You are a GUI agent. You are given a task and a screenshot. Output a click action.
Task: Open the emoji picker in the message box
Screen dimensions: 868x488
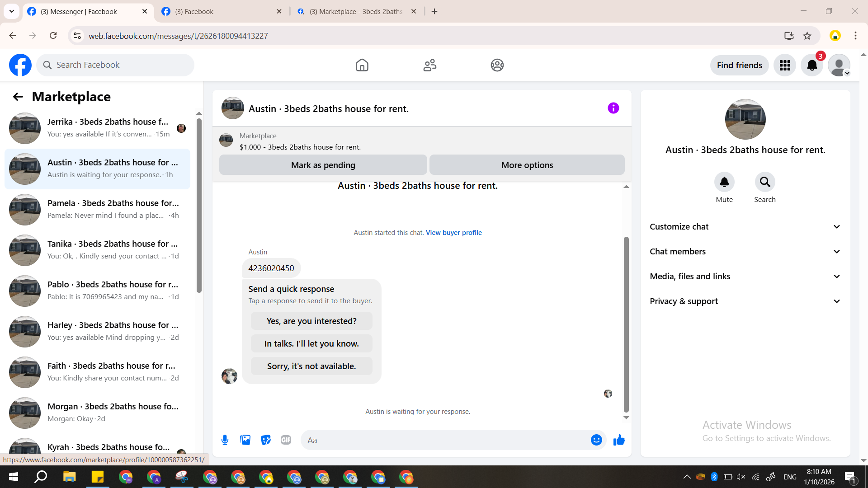(596, 440)
